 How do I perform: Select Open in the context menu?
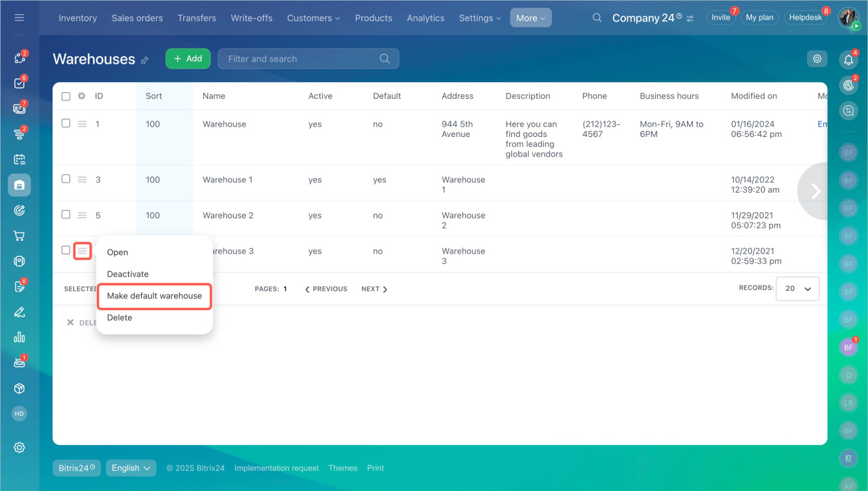117,252
